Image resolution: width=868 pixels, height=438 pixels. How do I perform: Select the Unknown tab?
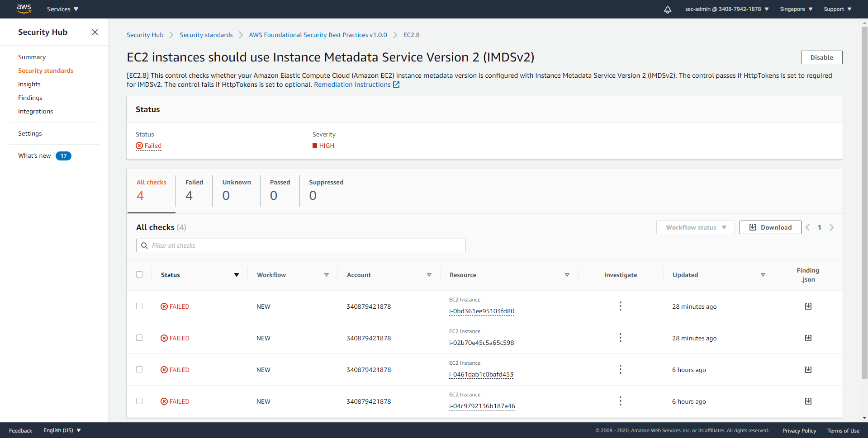(x=236, y=190)
